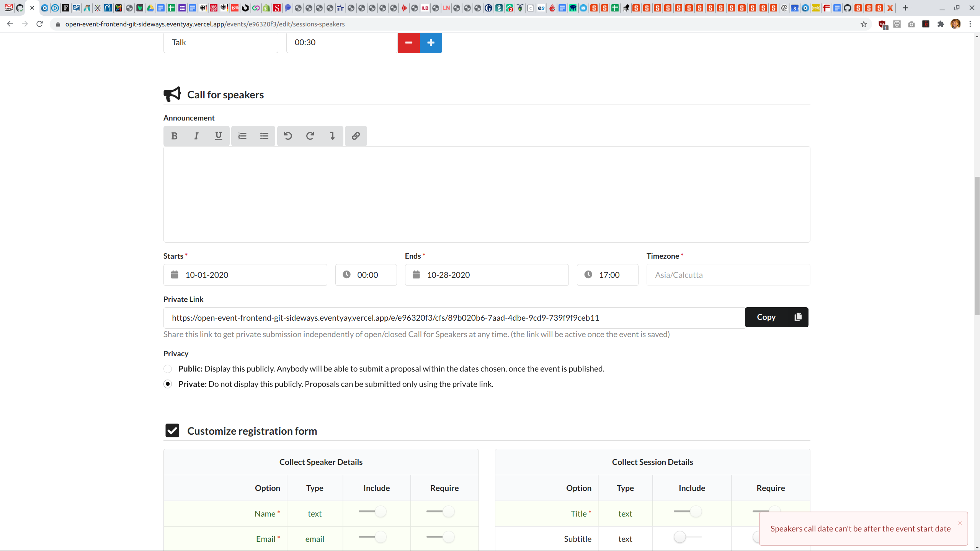The image size is (980, 551).
Task: Open a new browser tab
Action: tap(905, 8)
